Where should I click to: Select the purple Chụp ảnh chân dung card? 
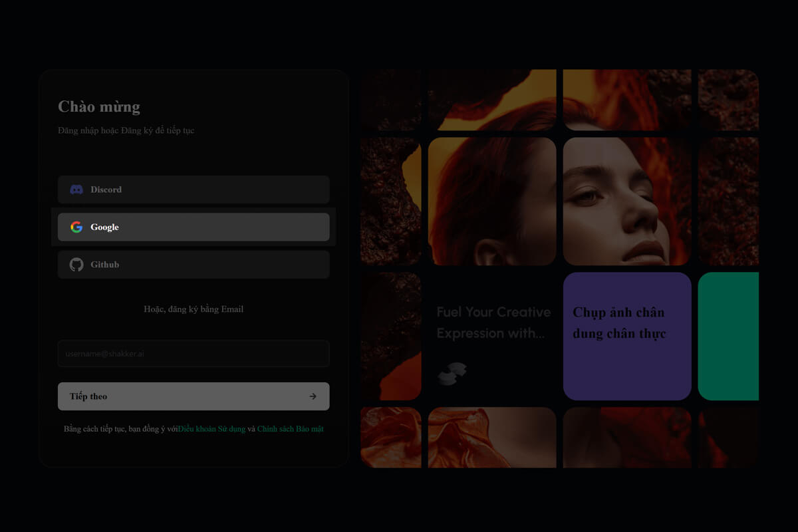pos(626,336)
